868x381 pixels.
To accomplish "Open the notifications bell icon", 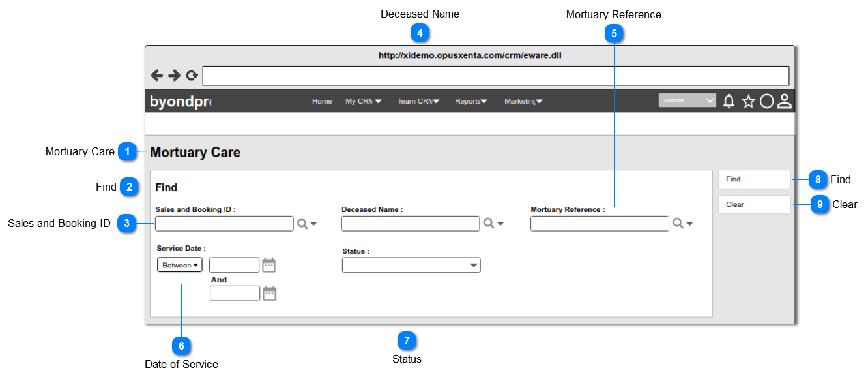I will pos(729,101).
